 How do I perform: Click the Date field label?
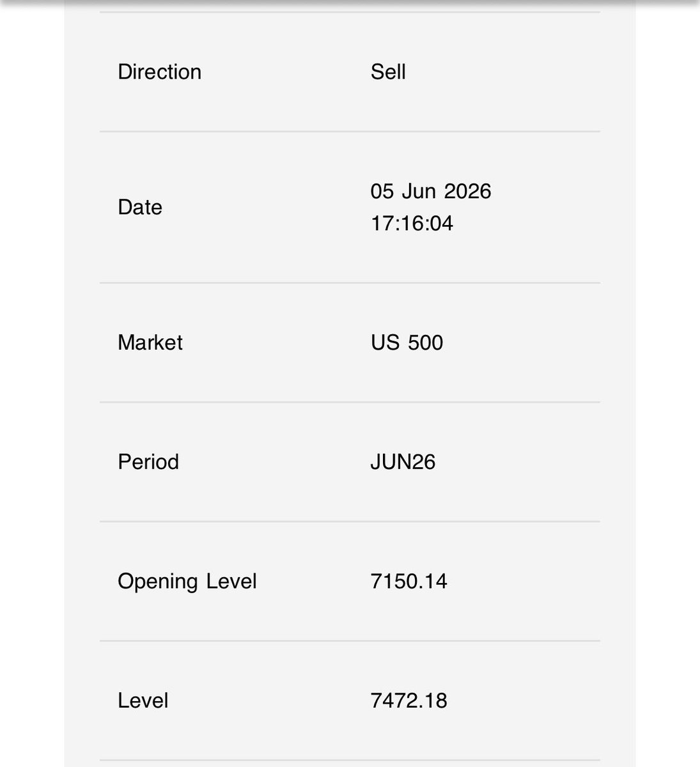pos(140,207)
